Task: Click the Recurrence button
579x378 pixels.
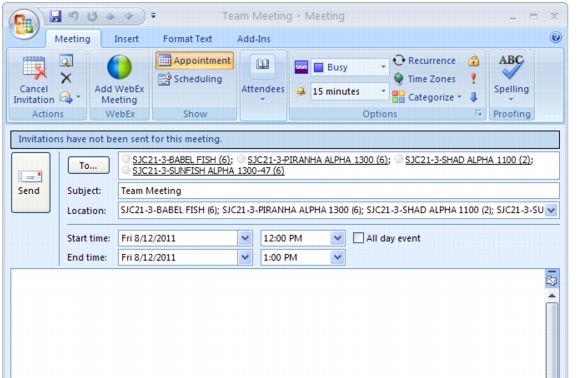Action: pyautogui.click(x=424, y=61)
